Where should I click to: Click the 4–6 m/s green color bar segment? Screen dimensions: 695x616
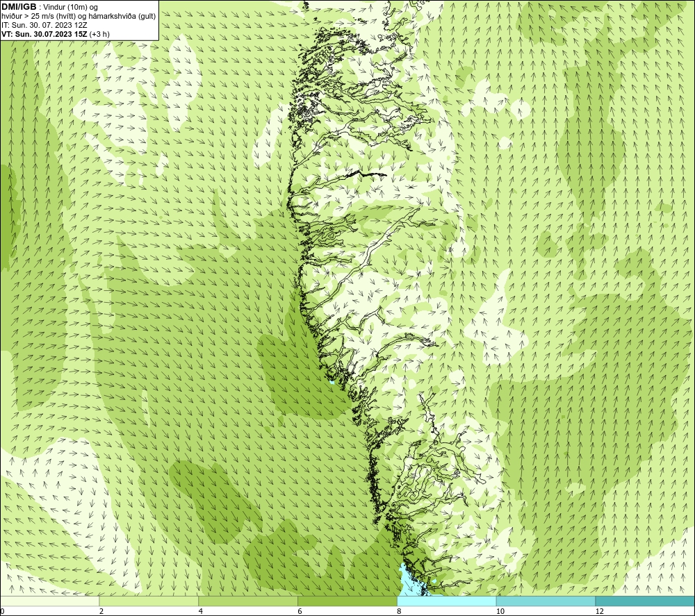pyautogui.click(x=248, y=601)
